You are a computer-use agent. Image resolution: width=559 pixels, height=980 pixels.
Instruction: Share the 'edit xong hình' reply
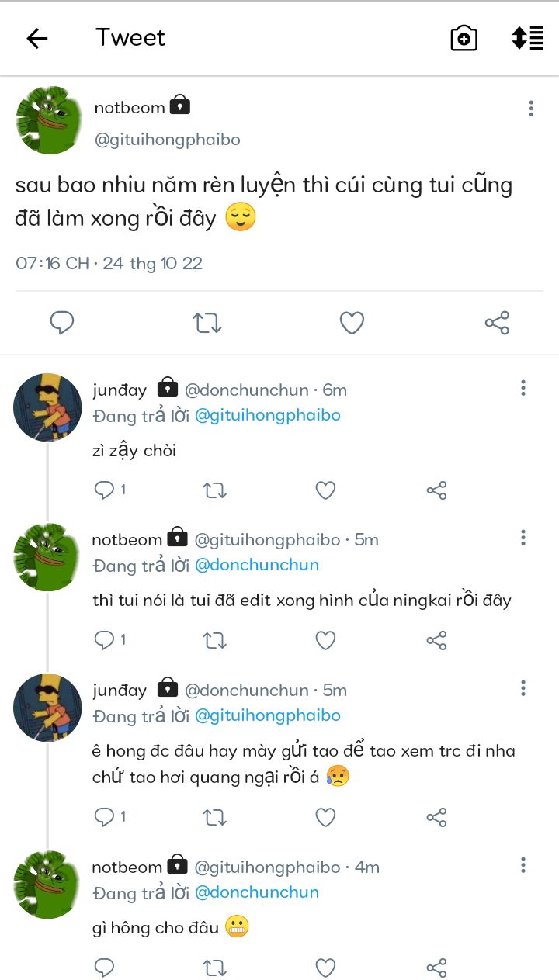[436, 640]
